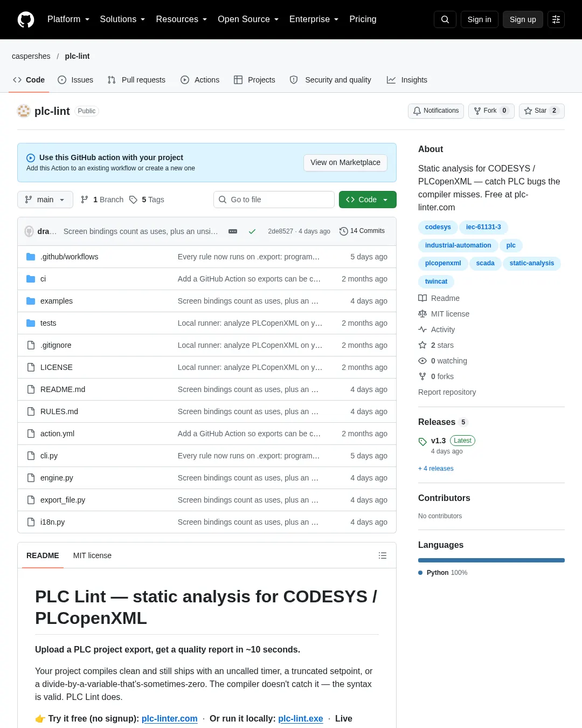Expand the Open Source menu
Viewport: 582px width, 728px height.
point(248,19)
